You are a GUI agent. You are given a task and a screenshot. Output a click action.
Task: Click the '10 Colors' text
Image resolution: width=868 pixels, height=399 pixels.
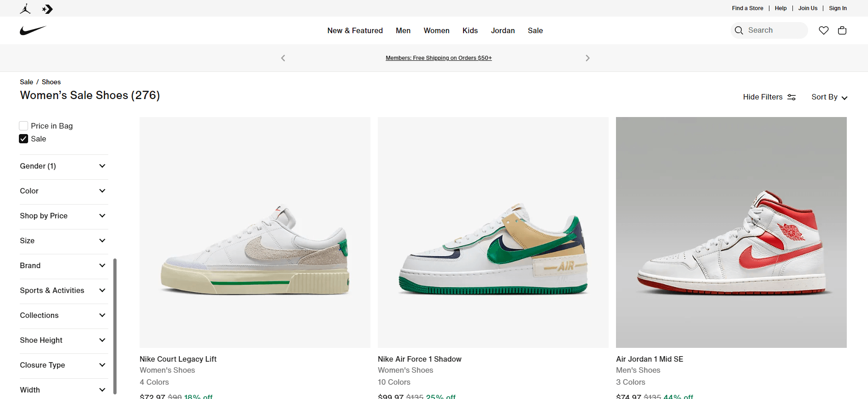pos(394,382)
